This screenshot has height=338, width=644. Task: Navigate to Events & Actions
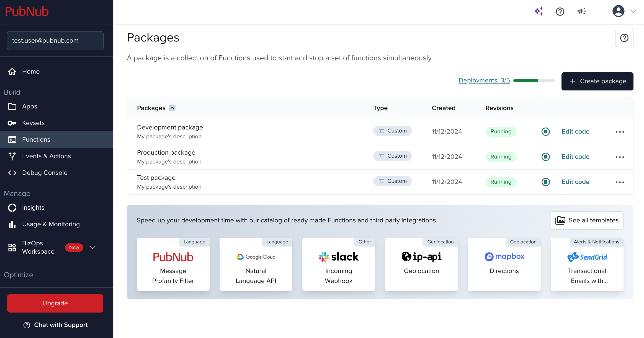pos(46,156)
